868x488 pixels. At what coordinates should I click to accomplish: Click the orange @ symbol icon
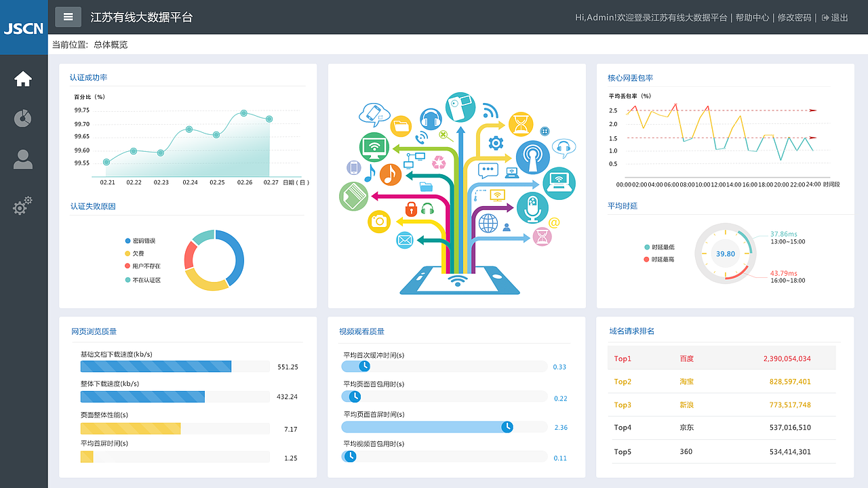coord(554,222)
